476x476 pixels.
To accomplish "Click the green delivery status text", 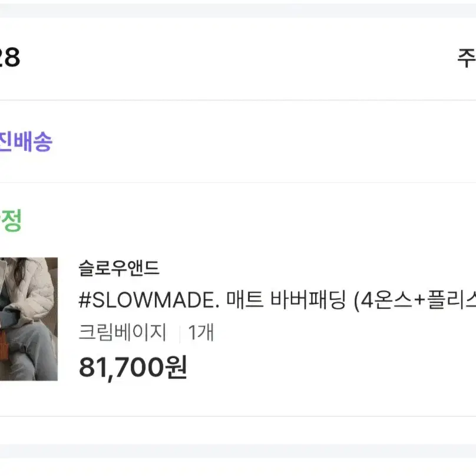I will [x=11, y=221].
